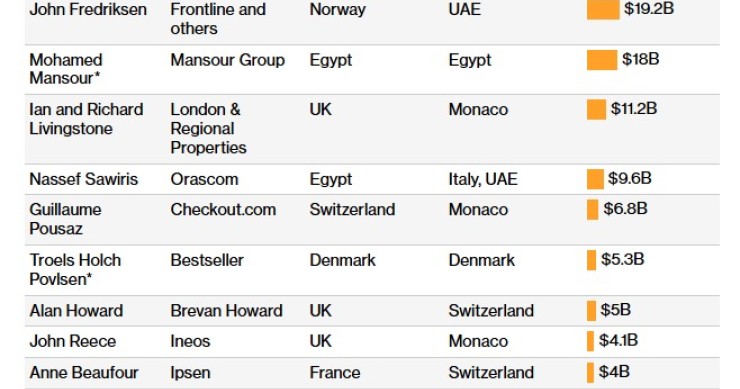Select the Nassef Sawiris name
This screenshot has height=389, width=740.
pyautogui.click(x=84, y=179)
